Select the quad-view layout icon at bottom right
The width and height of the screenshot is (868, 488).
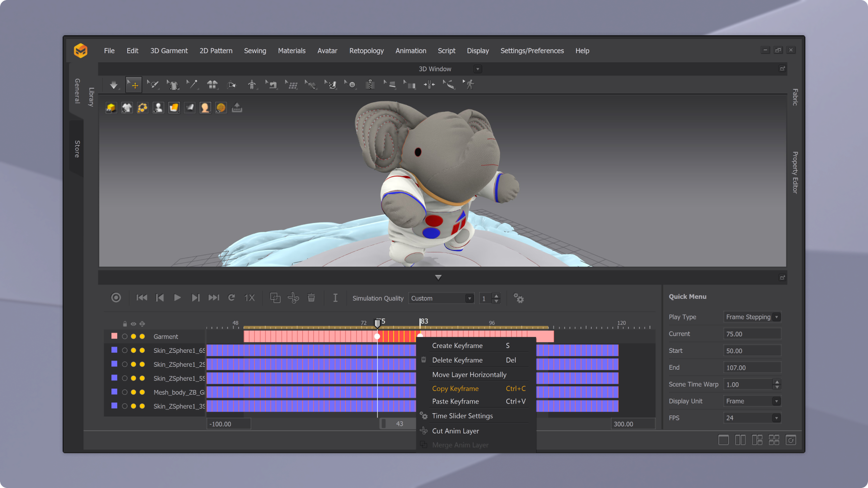pyautogui.click(x=774, y=440)
